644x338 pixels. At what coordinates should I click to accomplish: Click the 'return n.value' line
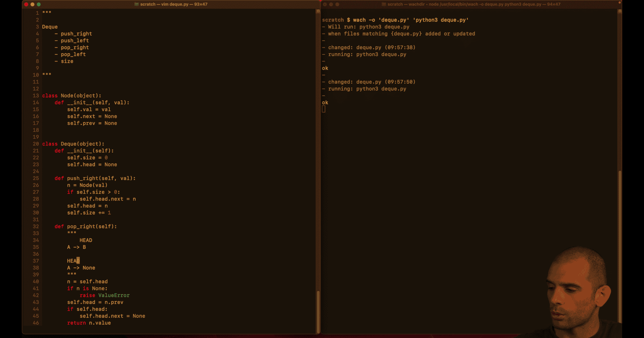(x=89, y=323)
